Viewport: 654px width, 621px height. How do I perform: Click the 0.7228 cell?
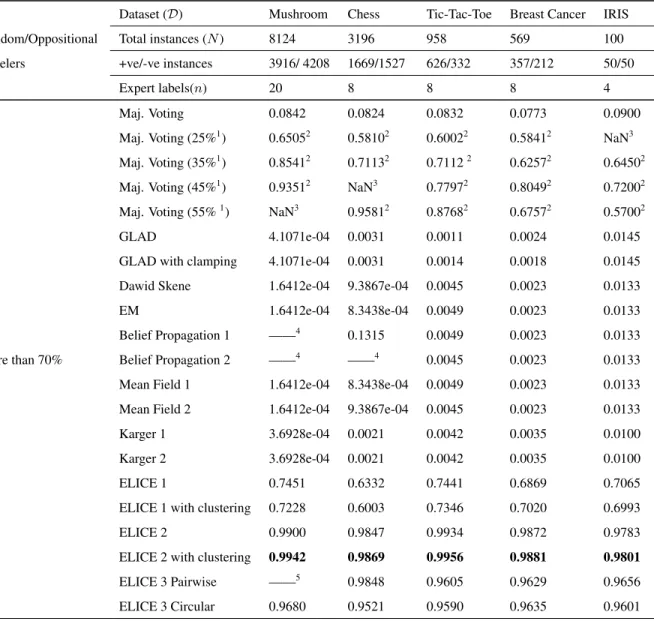(287, 508)
